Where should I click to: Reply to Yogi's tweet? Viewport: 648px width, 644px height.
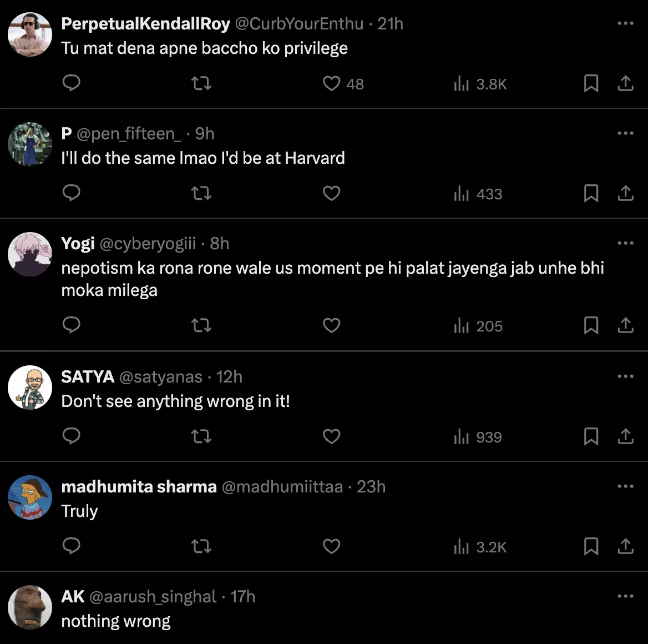[72, 326]
